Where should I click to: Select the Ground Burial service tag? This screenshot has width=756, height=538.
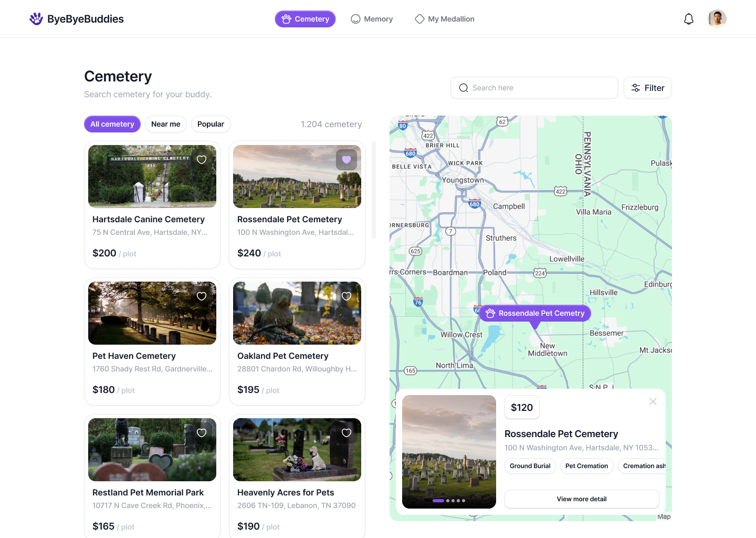(530, 466)
